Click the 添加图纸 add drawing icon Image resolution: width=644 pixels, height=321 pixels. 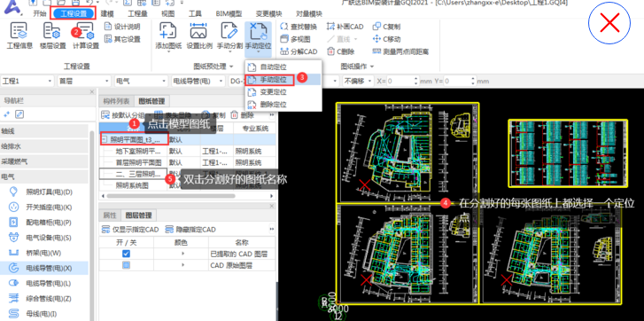click(168, 35)
